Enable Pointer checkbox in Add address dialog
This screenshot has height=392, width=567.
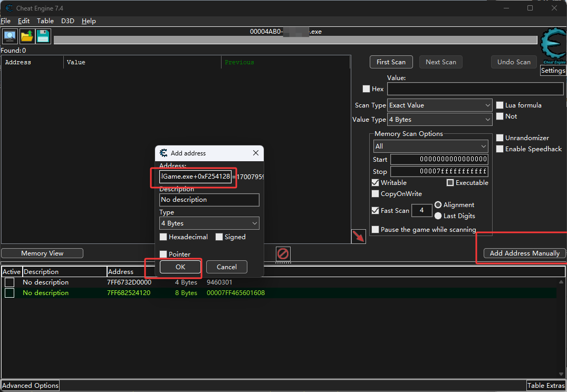point(163,254)
